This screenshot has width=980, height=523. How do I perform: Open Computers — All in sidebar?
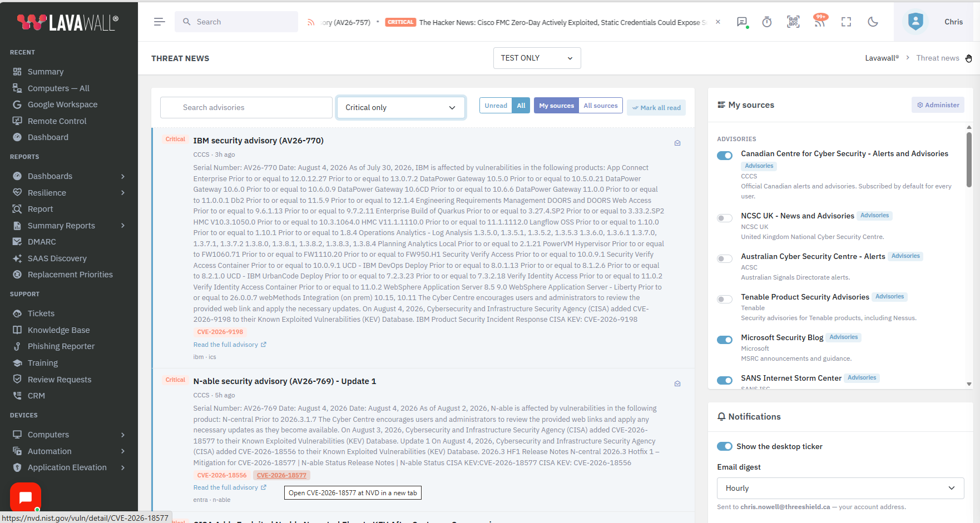click(x=58, y=88)
